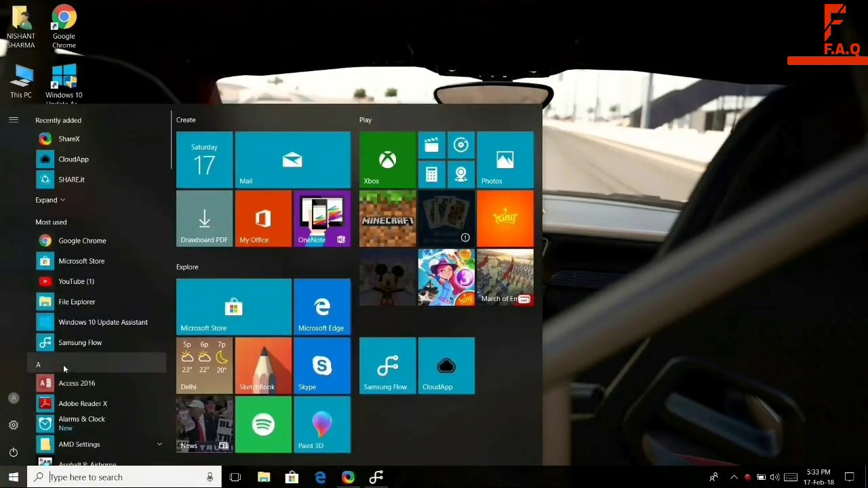Focus the taskbar search box
The height and width of the screenshot is (488, 868).
124,477
